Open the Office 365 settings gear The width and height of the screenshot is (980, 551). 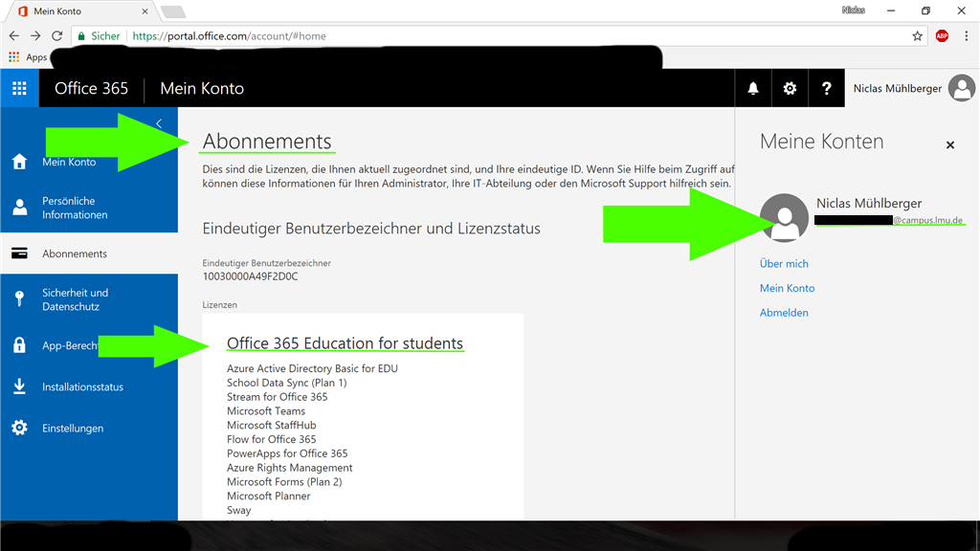[790, 89]
